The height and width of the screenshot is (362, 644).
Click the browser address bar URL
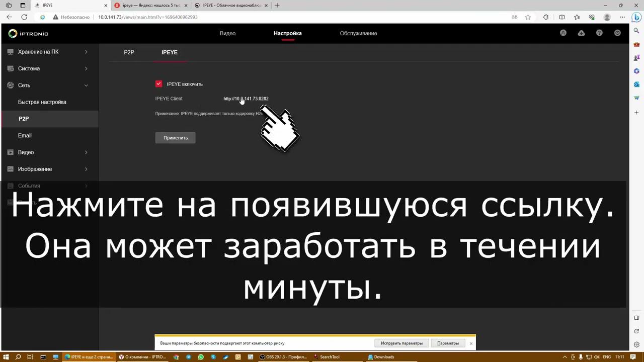click(x=148, y=17)
